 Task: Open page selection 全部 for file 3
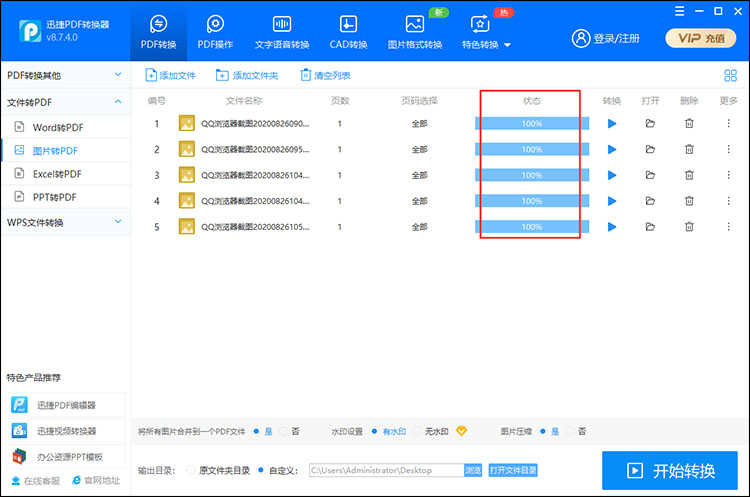pos(419,176)
